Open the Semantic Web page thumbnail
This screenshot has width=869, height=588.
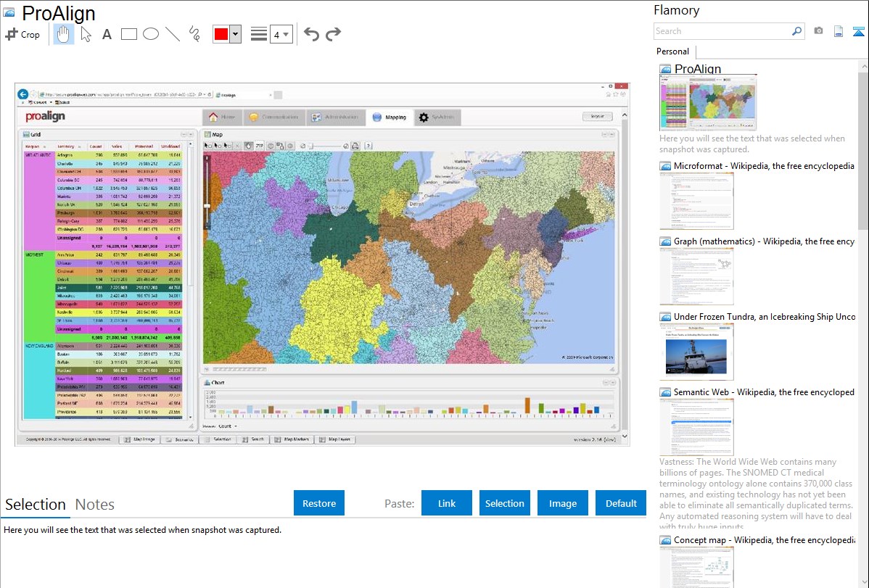point(696,427)
